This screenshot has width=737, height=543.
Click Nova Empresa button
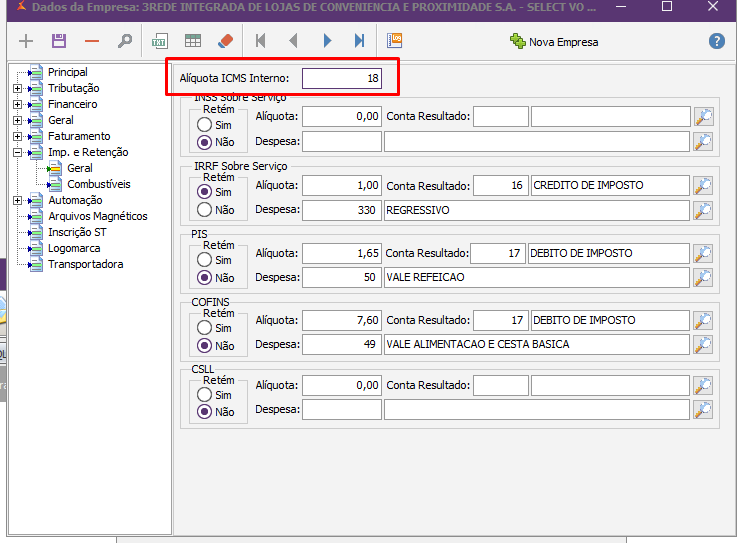(554, 42)
